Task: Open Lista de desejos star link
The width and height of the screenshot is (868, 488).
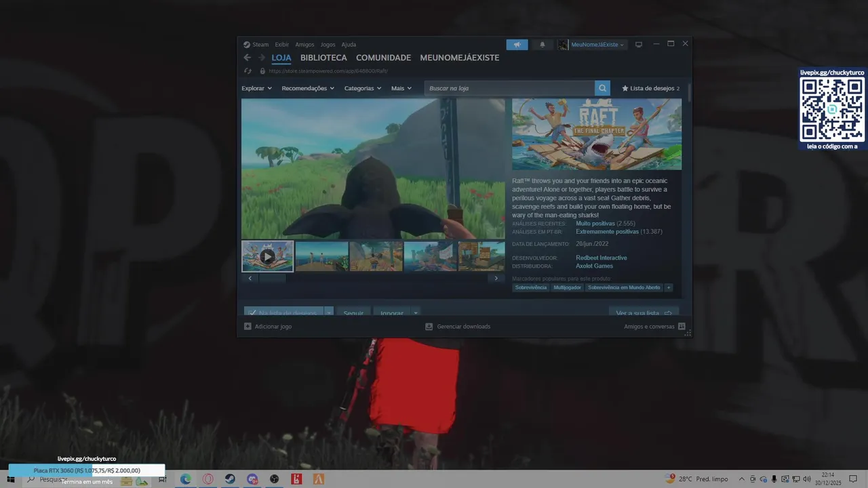Action: [650, 88]
